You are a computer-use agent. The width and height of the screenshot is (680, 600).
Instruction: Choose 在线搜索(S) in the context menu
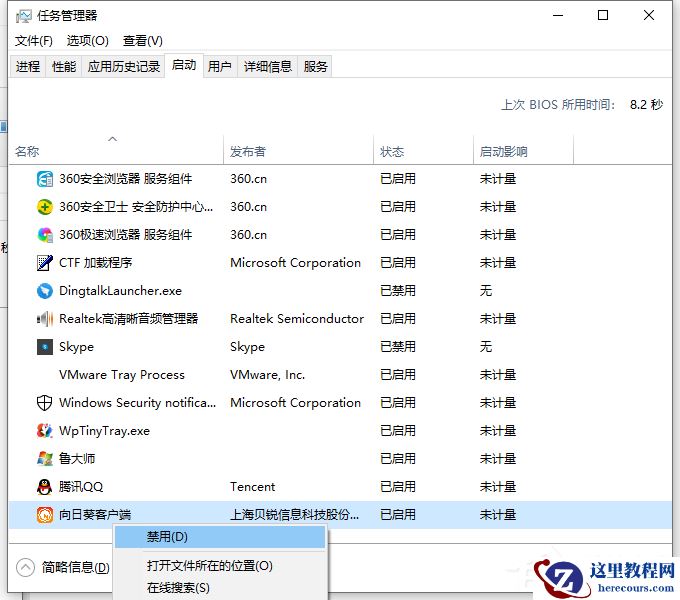tap(220, 588)
